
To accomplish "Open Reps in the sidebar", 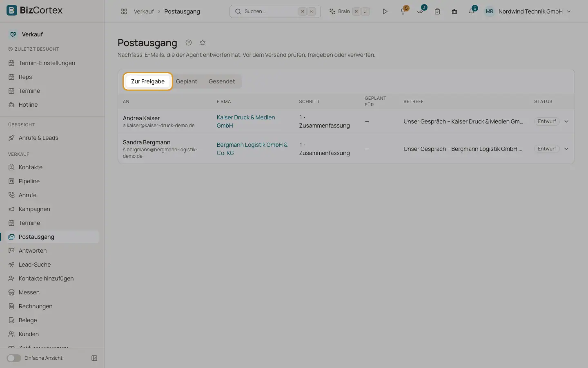I will [x=25, y=77].
